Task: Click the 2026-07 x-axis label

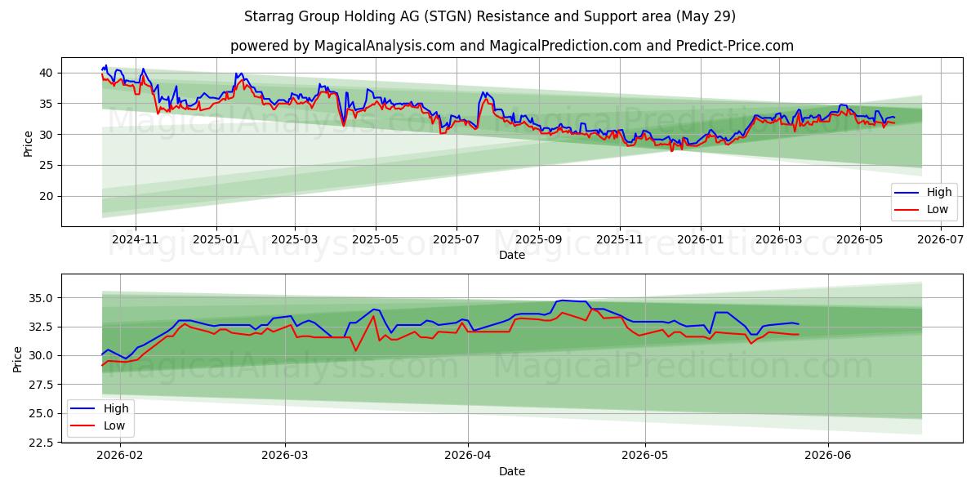Action: [940, 239]
